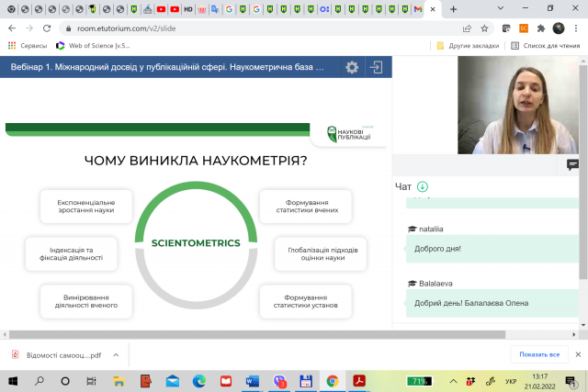Viewport: 588px width, 392px height.
Task: Open Word from the Windows taskbar
Action: (252, 381)
